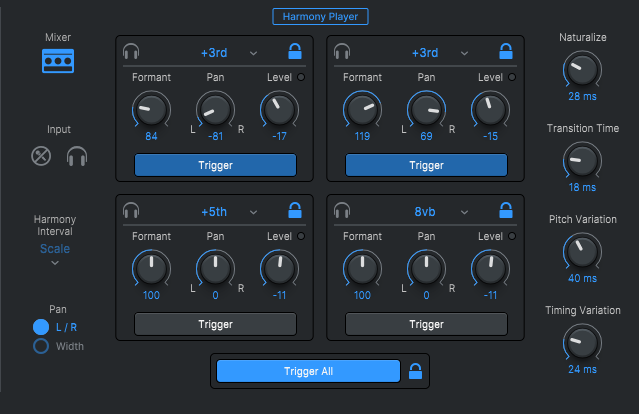Click the Formant value 84
Image resolution: width=639 pixels, height=414 pixels.
[151, 136]
